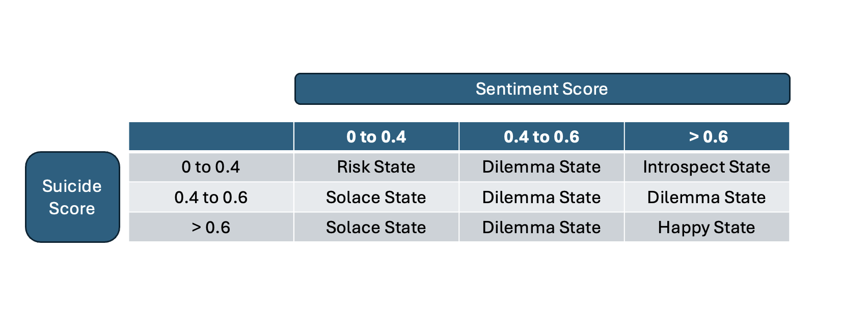Click the '0.4 to 0.6' row label
This screenshot has height=335, width=868.
tap(211, 198)
